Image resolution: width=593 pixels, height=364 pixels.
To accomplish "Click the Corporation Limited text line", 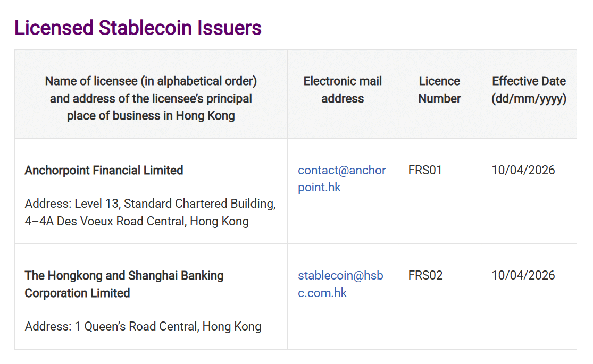I will pyautogui.click(x=77, y=293).
